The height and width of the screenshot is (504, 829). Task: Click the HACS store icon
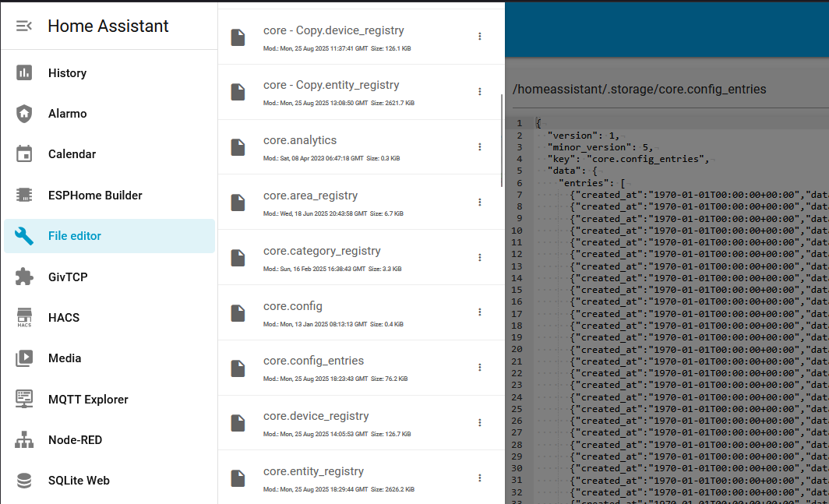pyautogui.click(x=24, y=317)
